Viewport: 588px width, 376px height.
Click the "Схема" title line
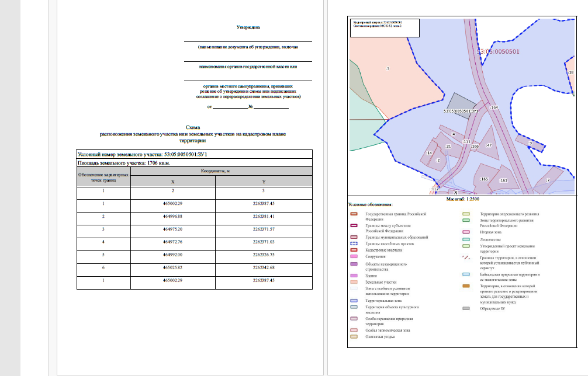193,127
